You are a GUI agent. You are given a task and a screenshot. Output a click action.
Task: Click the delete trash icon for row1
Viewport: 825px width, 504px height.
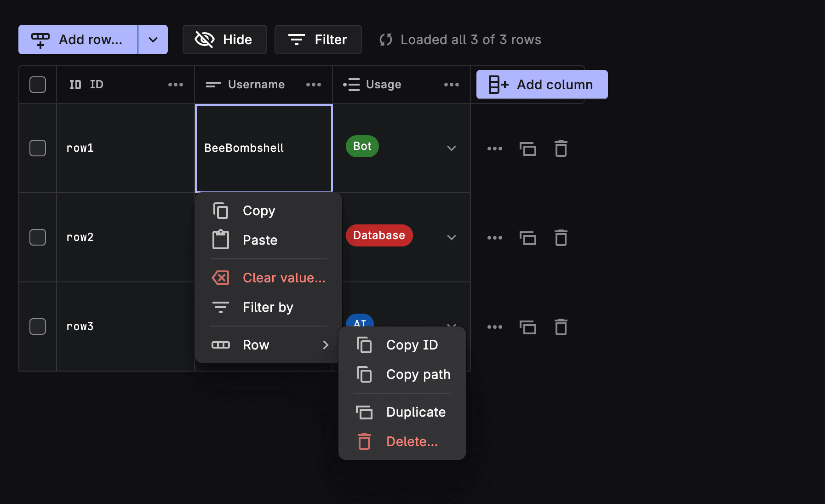coord(561,149)
